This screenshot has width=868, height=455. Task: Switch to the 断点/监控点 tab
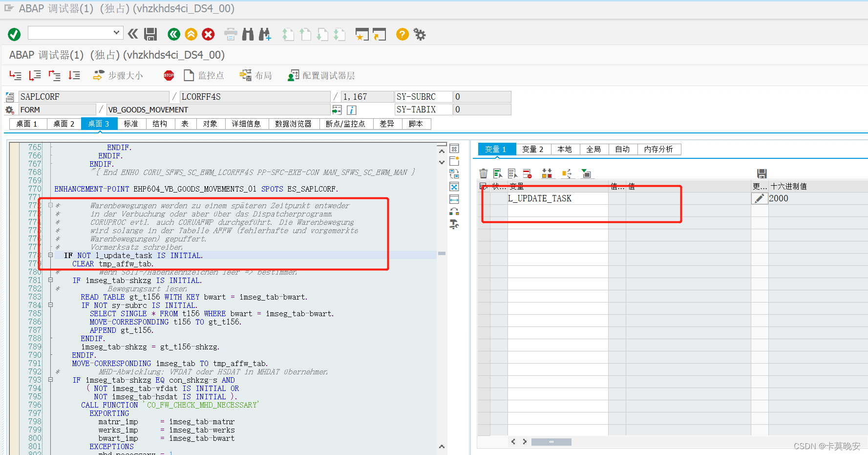[345, 124]
